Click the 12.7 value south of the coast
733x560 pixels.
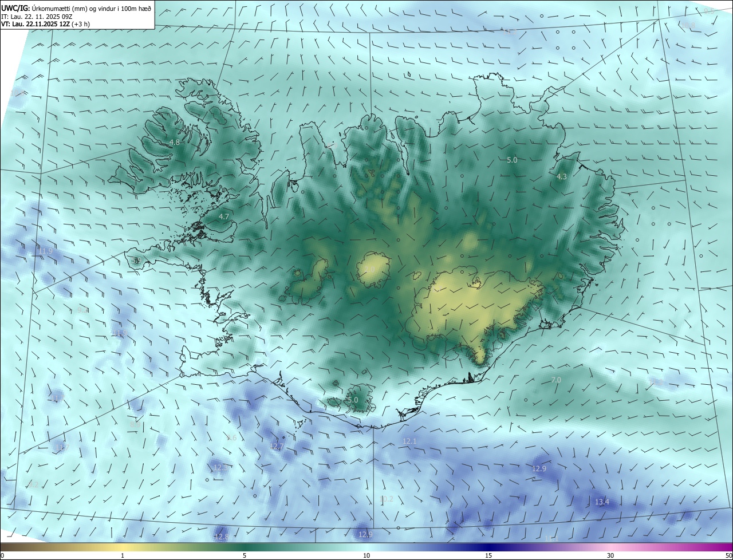click(277, 447)
